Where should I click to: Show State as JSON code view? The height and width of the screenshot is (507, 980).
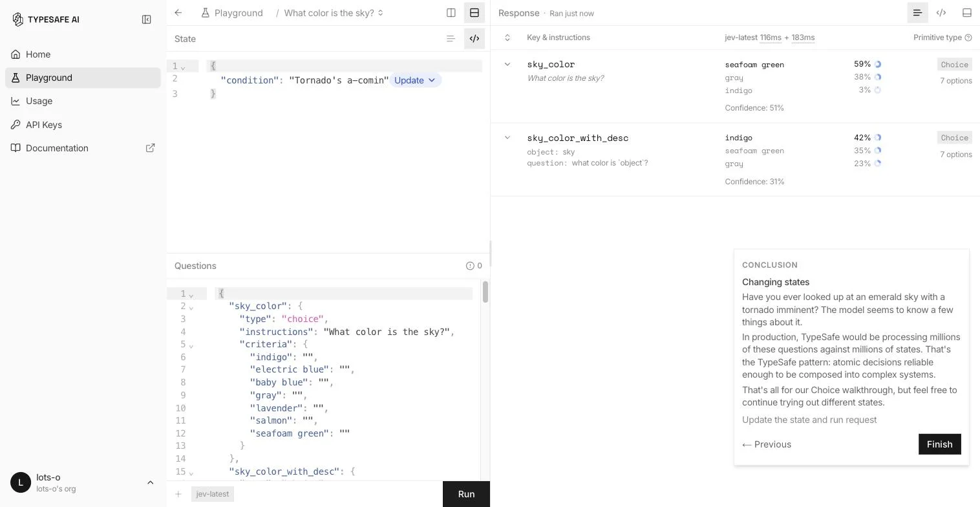tap(474, 39)
